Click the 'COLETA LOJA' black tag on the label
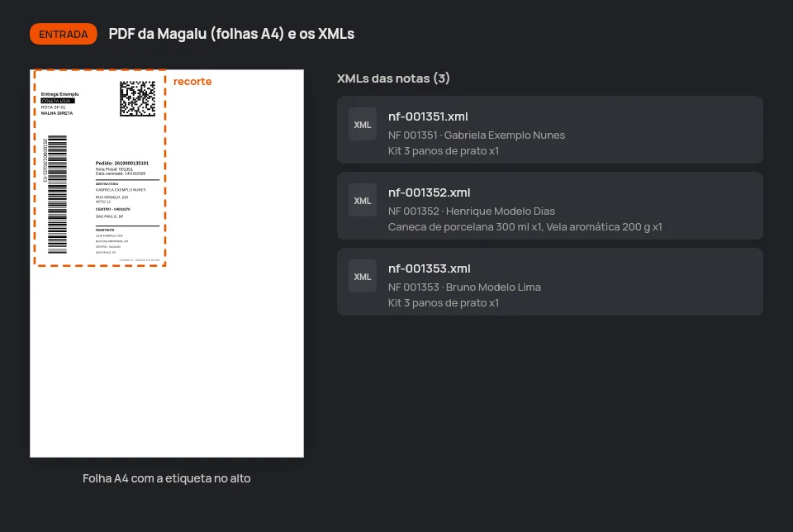 (x=58, y=101)
